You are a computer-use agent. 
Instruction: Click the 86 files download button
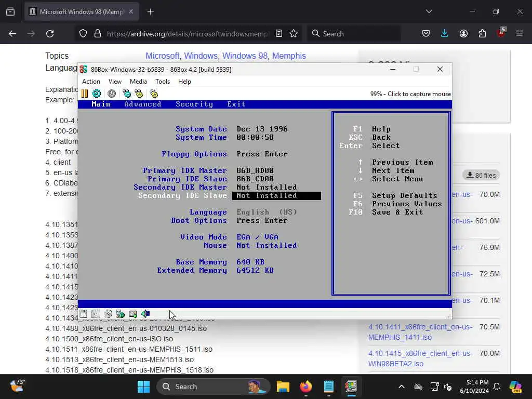(481, 175)
